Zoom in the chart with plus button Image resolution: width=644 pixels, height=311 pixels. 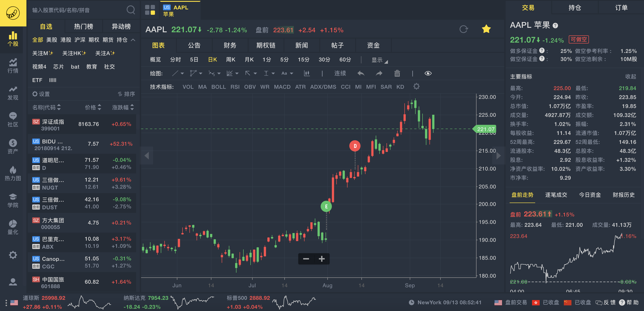point(322,259)
